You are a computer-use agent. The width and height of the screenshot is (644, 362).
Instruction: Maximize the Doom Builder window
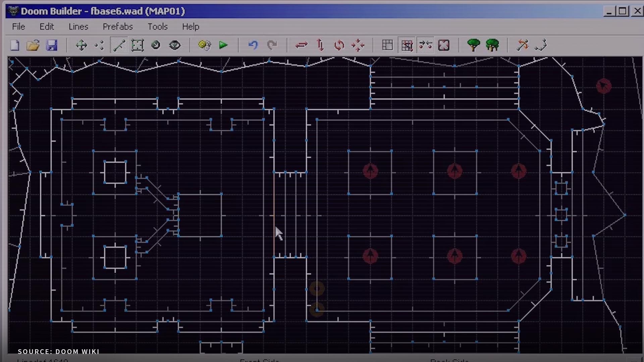click(623, 11)
